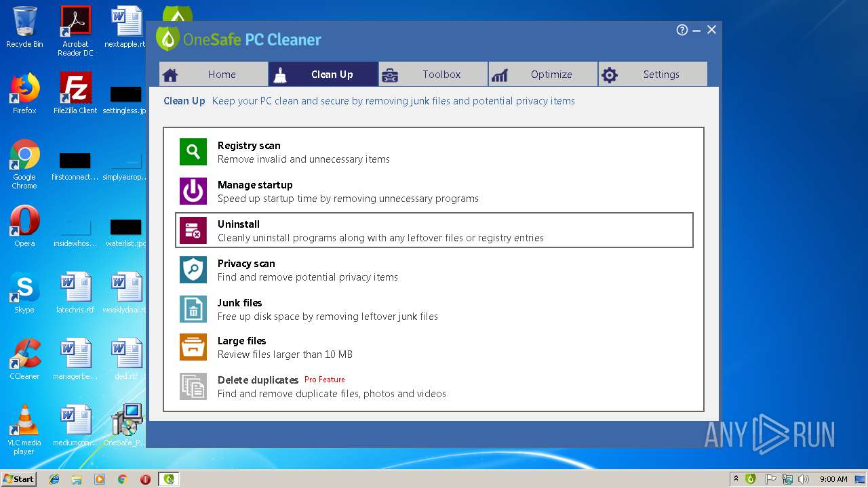Click the OneSafe PC Cleaner taskbar button
This screenshot has height=488, width=868.
[169, 479]
